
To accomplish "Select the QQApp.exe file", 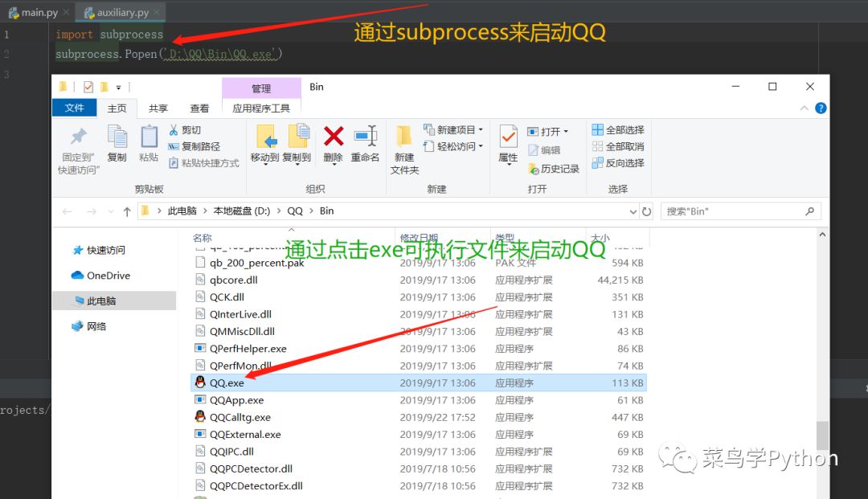I will [x=419, y=400].
